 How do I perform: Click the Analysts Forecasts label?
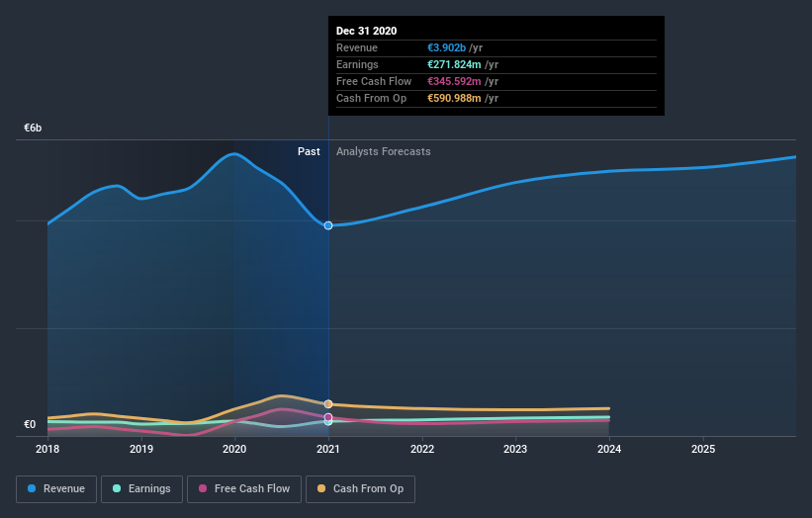pos(383,151)
